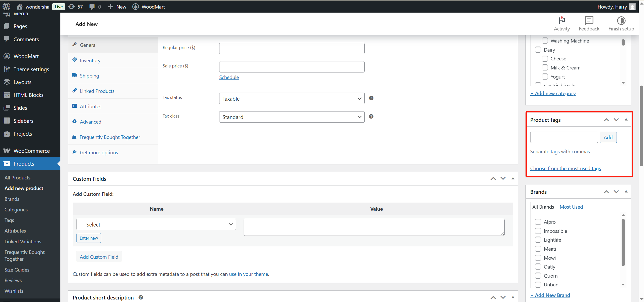Enable the Oatly brand checkbox
Screen dimensions: 644x302
point(538,267)
